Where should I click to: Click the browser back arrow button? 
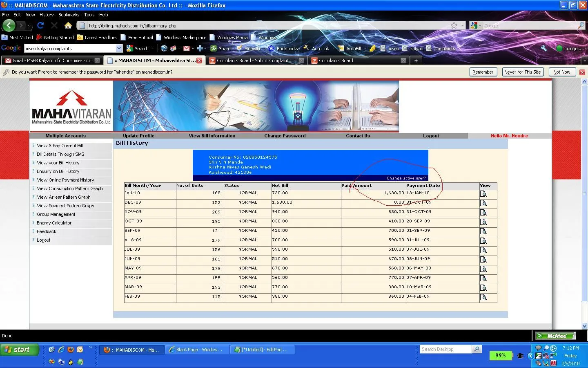(9, 25)
